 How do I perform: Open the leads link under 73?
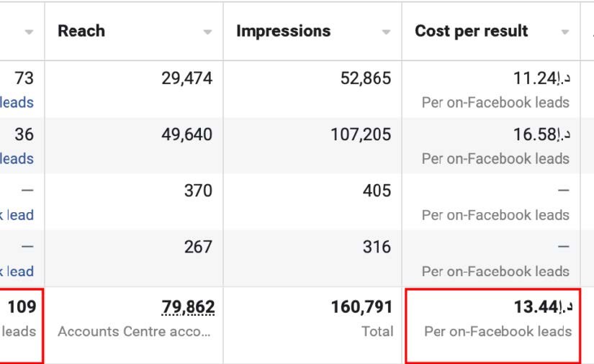pos(17,103)
